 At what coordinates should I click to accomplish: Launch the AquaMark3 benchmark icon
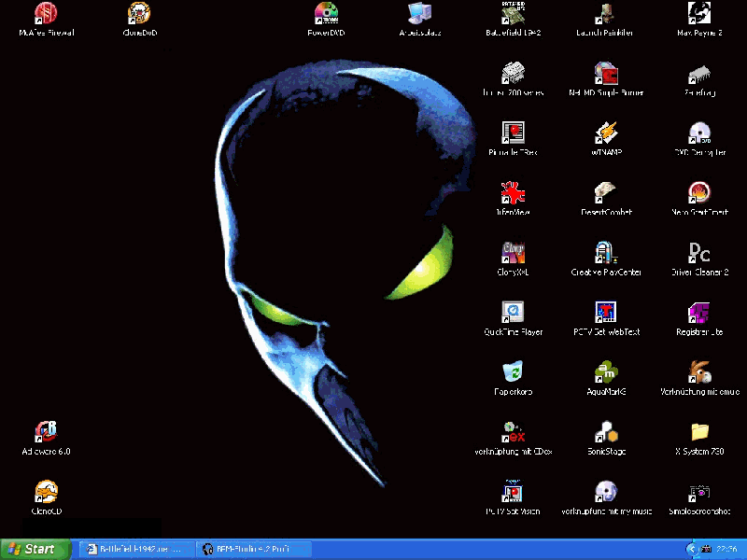(606, 372)
